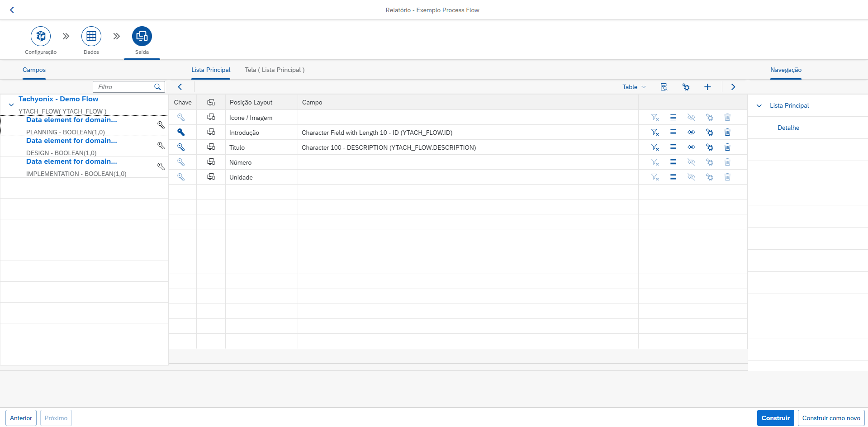Click the Construir button

775,418
